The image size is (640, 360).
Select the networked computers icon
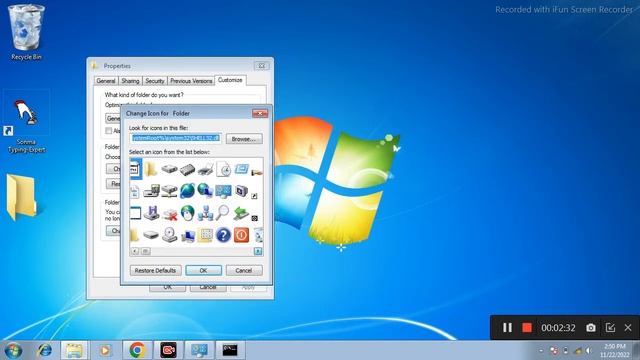[x=205, y=213]
